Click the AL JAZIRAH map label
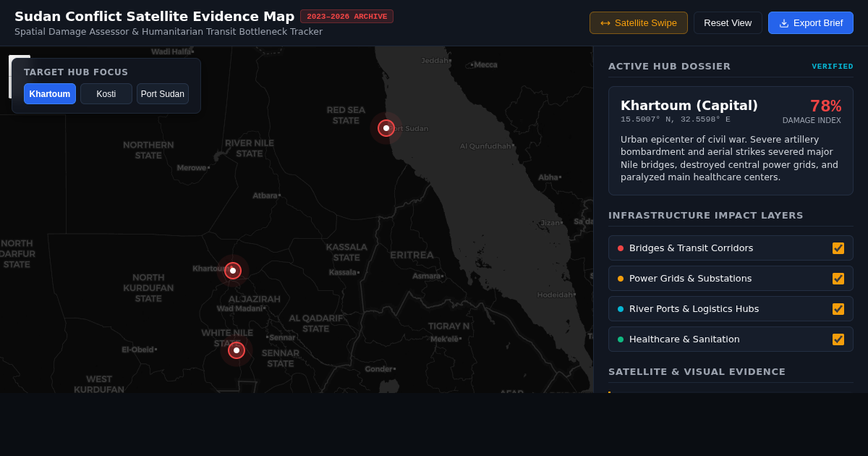This screenshot has height=456, width=868. (255, 299)
